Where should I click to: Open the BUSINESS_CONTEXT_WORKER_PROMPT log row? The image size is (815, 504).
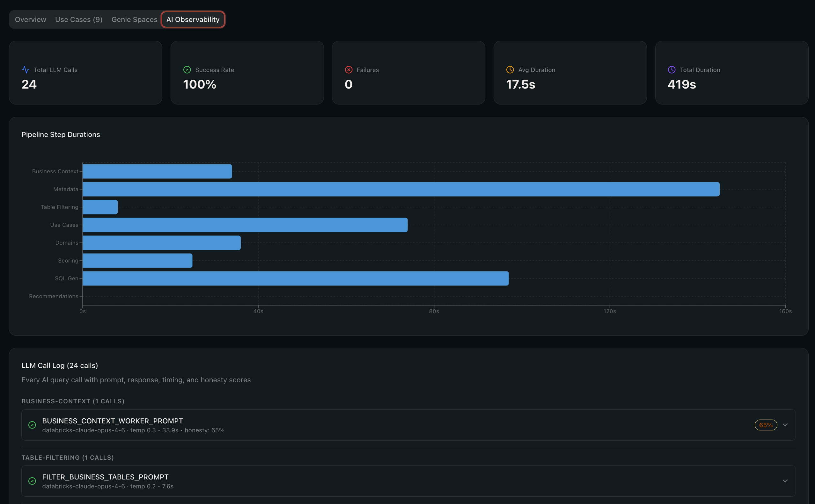(x=408, y=425)
